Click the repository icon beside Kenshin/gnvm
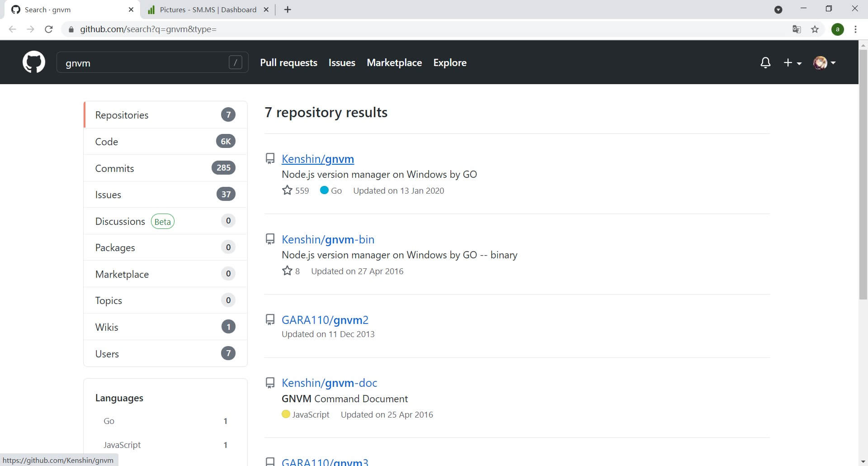Image resolution: width=868 pixels, height=466 pixels. tap(270, 158)
